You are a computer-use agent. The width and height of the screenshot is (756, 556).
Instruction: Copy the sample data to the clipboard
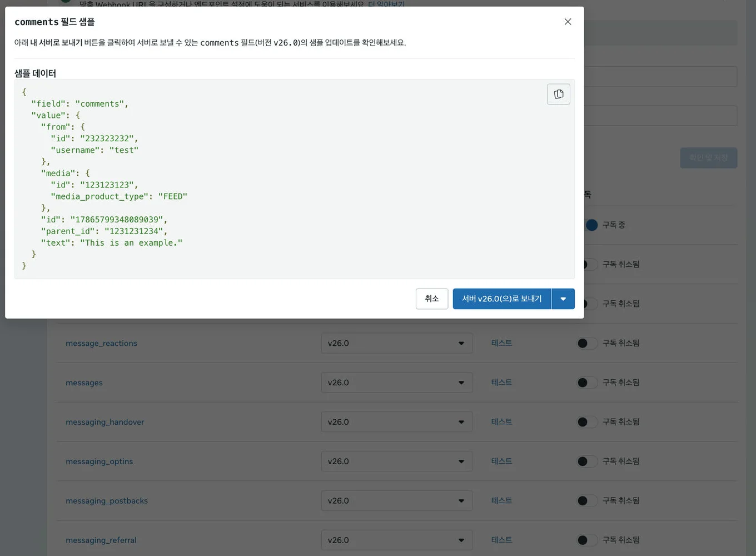pos(559,94)
